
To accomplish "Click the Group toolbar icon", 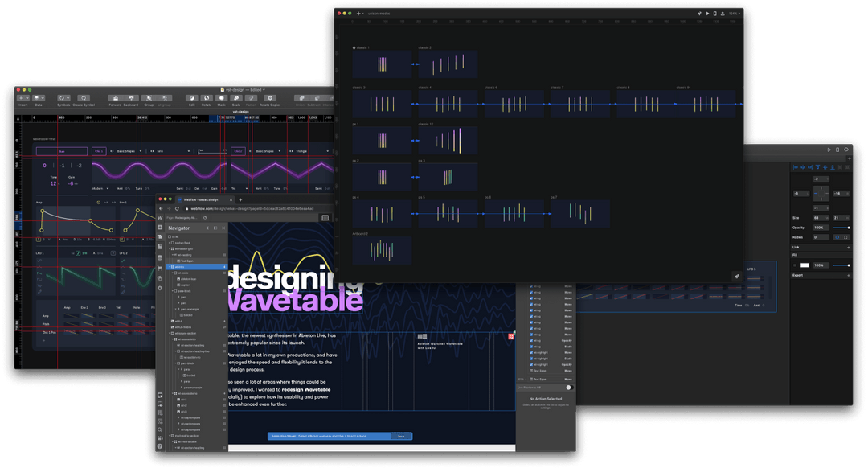I will (x=149, y=99).
